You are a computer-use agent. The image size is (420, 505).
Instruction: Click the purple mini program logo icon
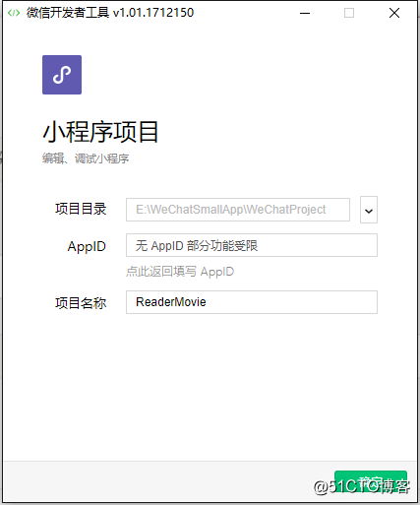[62, 75]
